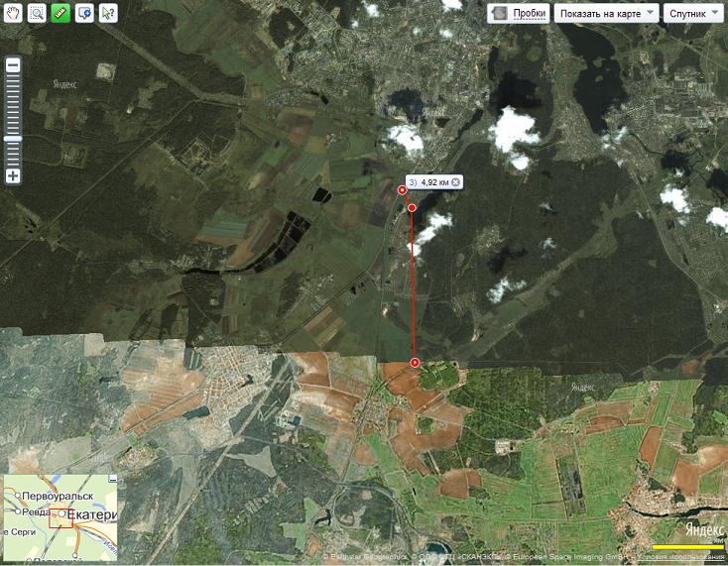The height and width of the screenshot is (566, 728).
Task: Click the overview minimap thumbnail
Action: tap(61, 517)
